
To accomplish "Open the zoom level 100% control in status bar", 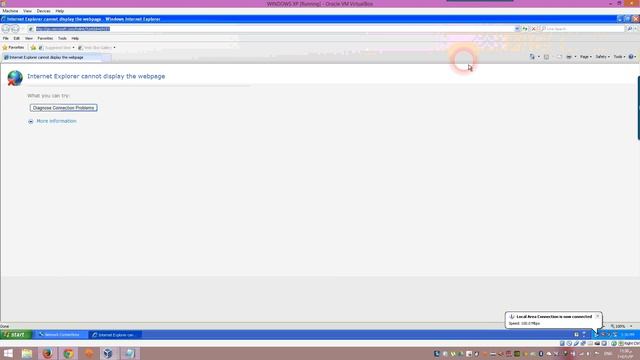I will click(x=622, y=326).
